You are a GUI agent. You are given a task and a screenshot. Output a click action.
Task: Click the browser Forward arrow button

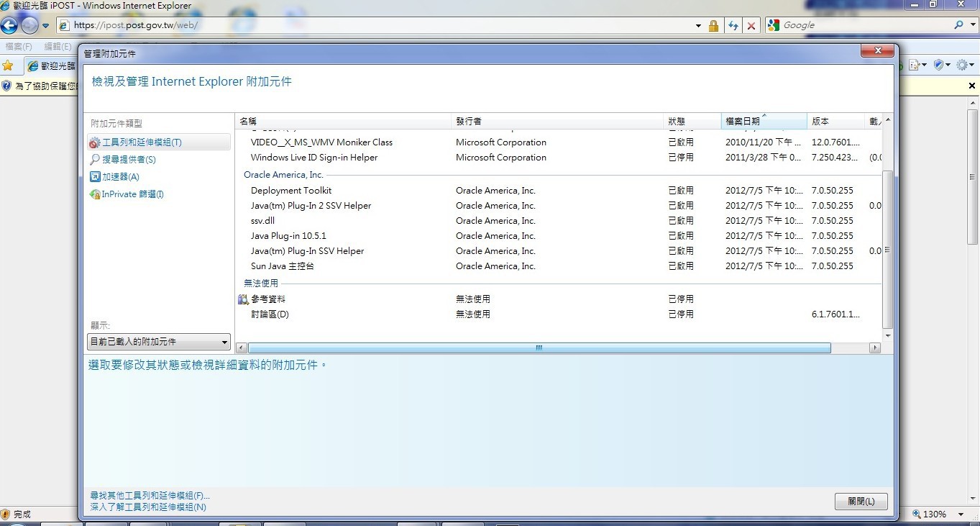click(29, 26)
